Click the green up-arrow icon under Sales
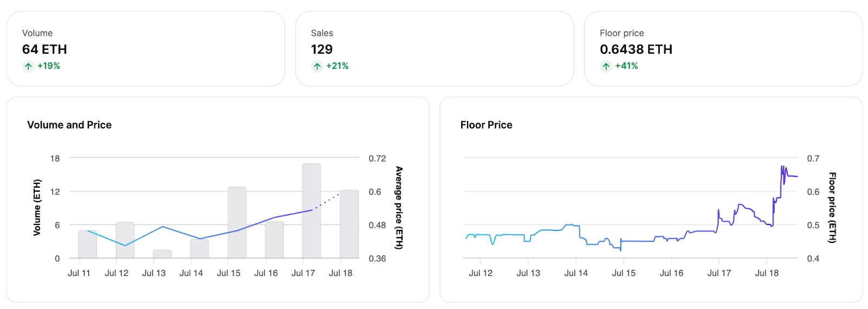The height and width of the screenshot is (309, 868). pyautogui.click(x=317, y=66)
